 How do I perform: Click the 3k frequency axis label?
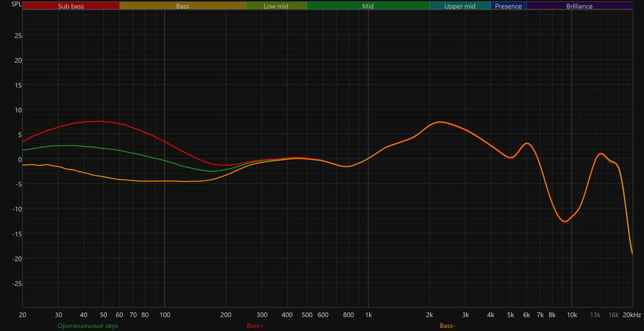(466, 315)
